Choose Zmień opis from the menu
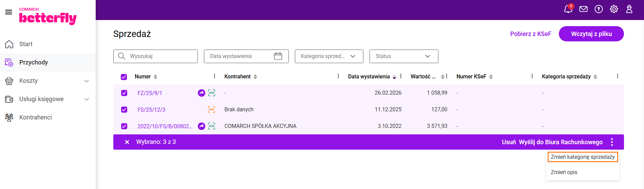This screenshot has width=644, height=189. [x=564, y=172]
